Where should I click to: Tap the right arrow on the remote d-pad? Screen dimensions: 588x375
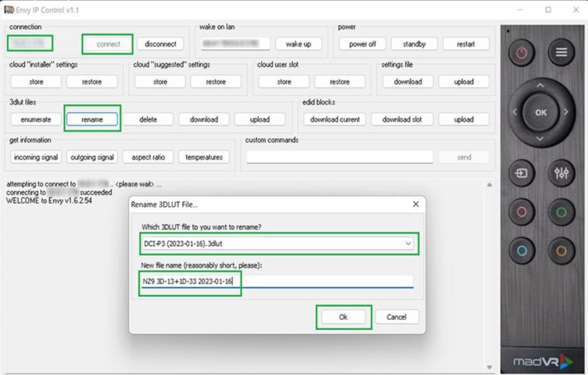566,112
